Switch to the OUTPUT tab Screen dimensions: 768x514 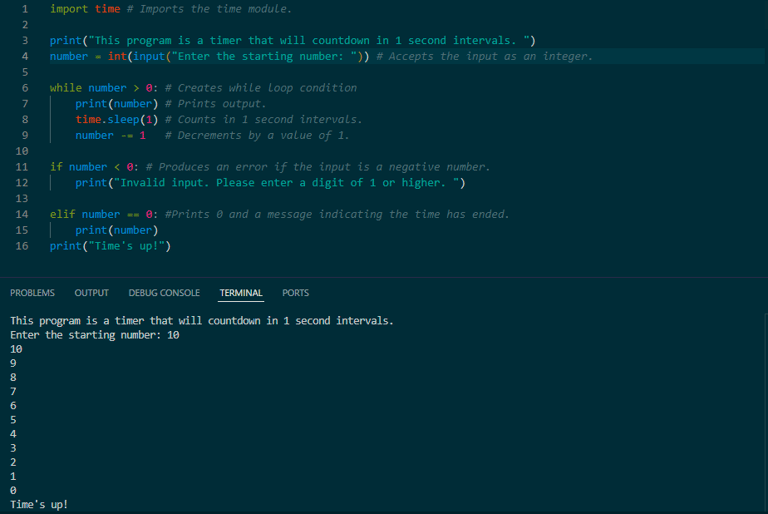[92, 293]
